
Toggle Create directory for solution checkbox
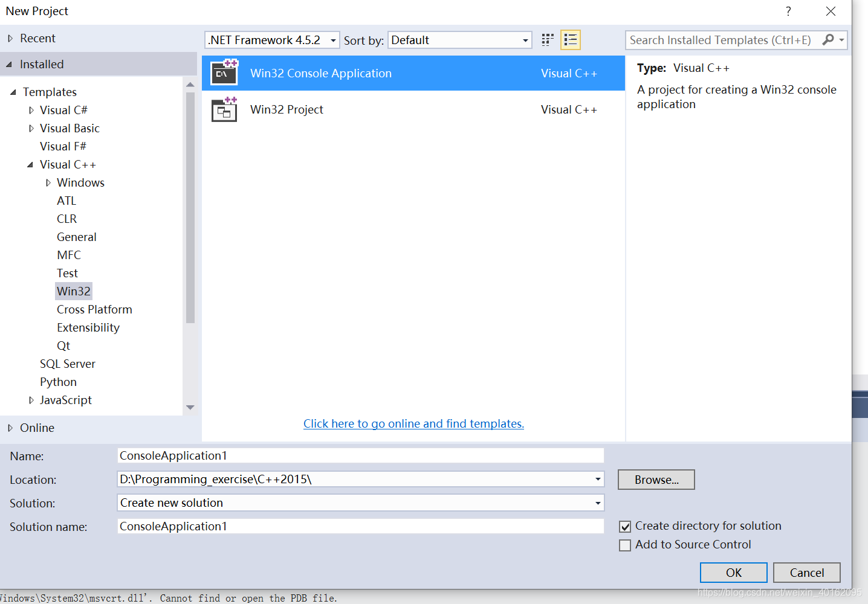click(x=625, y=527)
